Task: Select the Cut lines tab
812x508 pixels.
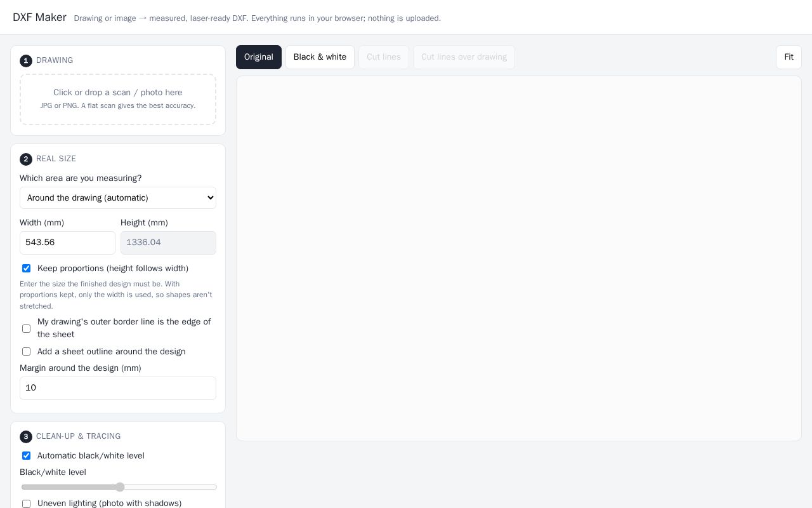Action: click(x=384, y=57)
